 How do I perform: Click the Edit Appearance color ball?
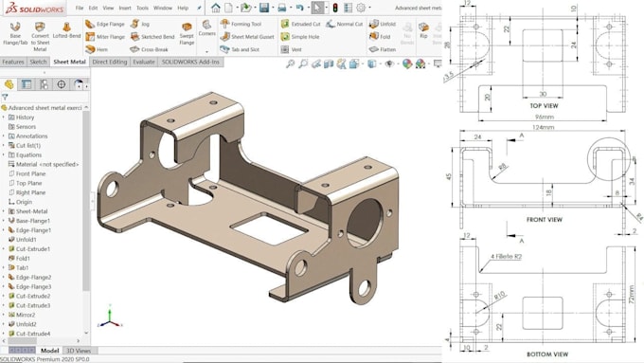(x=407, y=64)
